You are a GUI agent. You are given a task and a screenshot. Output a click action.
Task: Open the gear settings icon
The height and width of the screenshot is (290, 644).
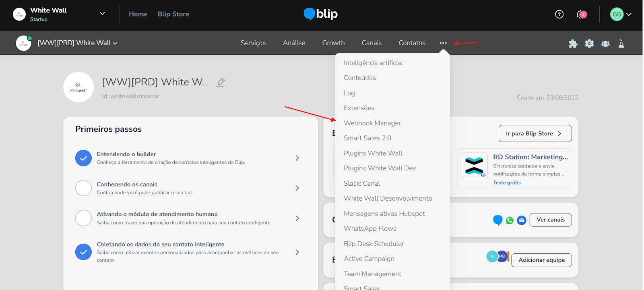(589, 43)
